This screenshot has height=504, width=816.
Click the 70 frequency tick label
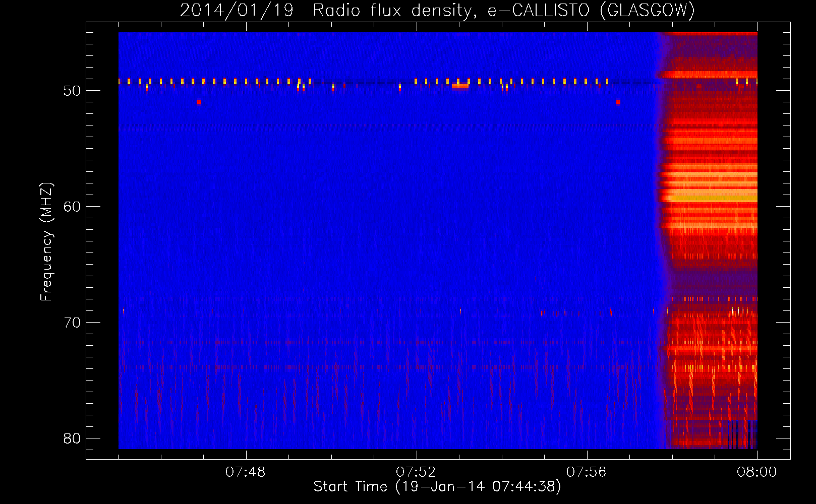click(x=72, y=323)
